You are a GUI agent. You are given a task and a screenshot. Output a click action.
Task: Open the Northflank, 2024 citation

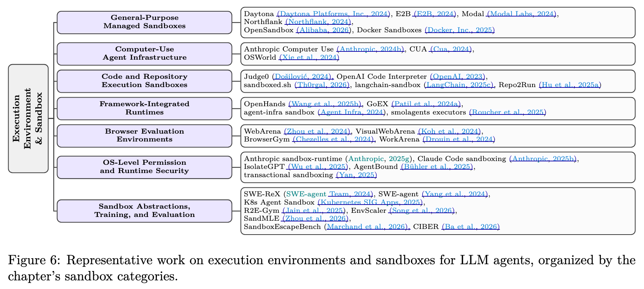pyautogui.click(x=318, y=22)
